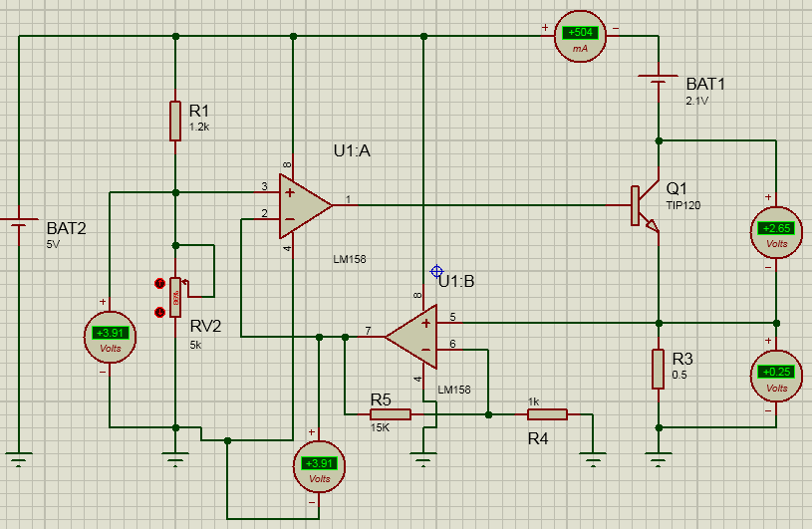Select the Q1 transistor symbol
This screenshot has width=812, height=529.
click(x=645, y=206)
